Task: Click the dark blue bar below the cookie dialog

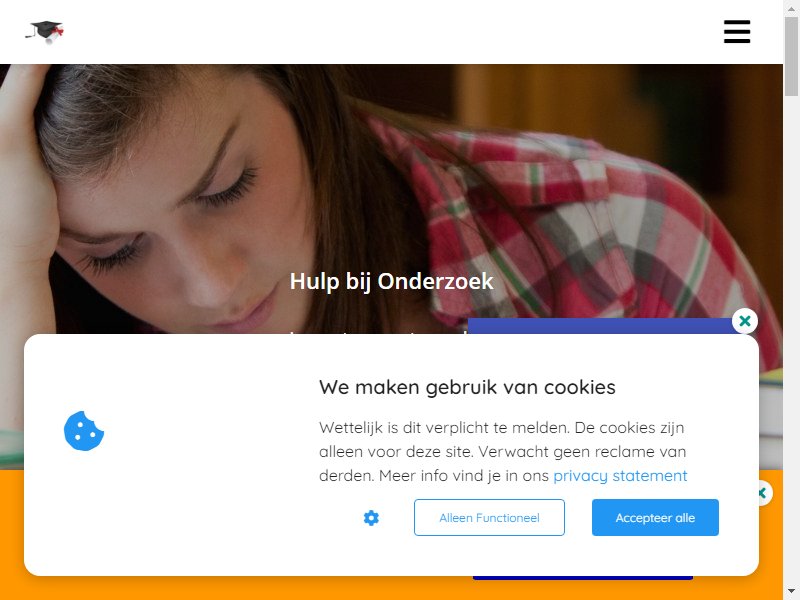Action: 583,578
